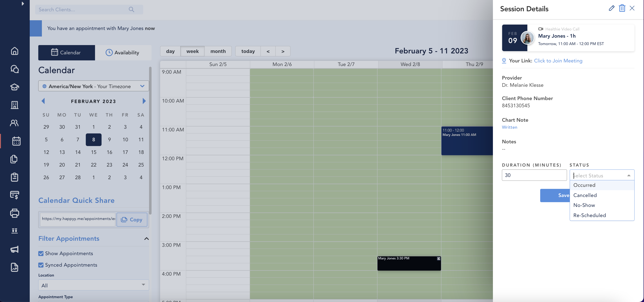Collapse the Filter Appointments section
This screenshot has width=644, height=302.
147,239
